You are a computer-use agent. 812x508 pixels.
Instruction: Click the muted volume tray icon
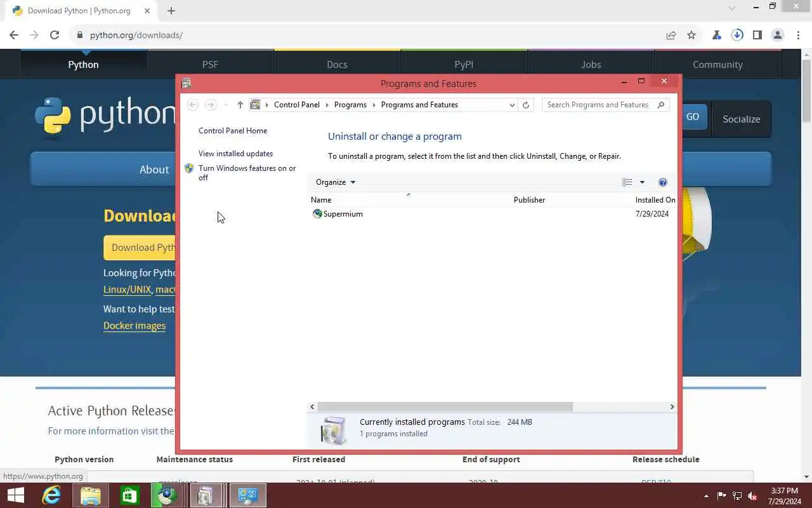(753, 496)
